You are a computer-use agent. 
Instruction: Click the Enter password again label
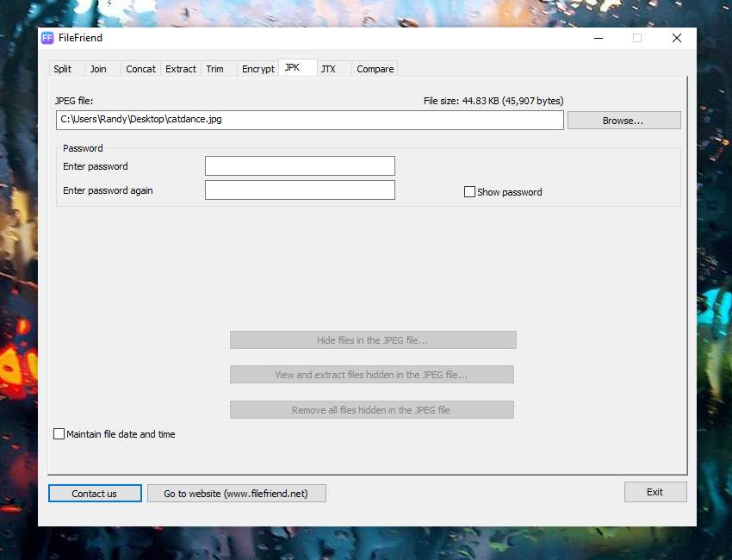click(x=108, y=190)
